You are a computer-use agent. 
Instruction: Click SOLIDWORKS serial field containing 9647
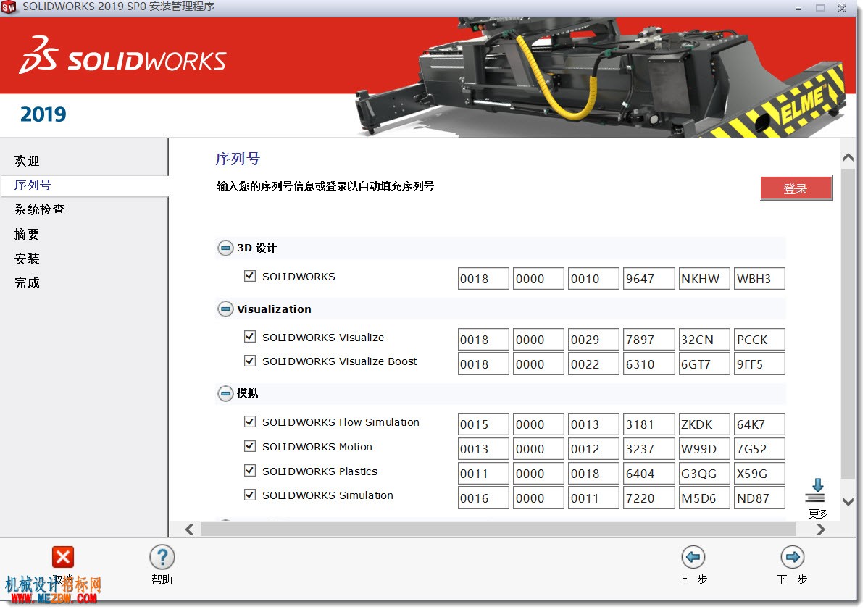(x=648, y=278)
